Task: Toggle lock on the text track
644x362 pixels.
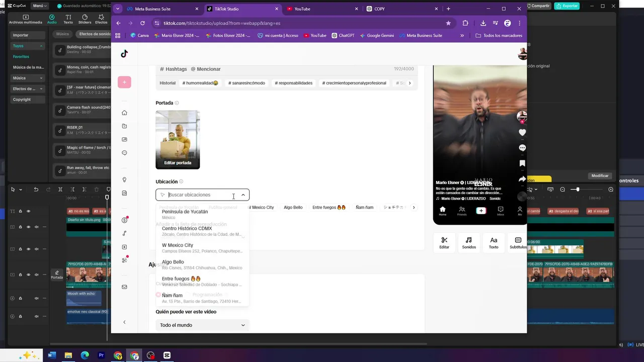Action: point(20,211)
